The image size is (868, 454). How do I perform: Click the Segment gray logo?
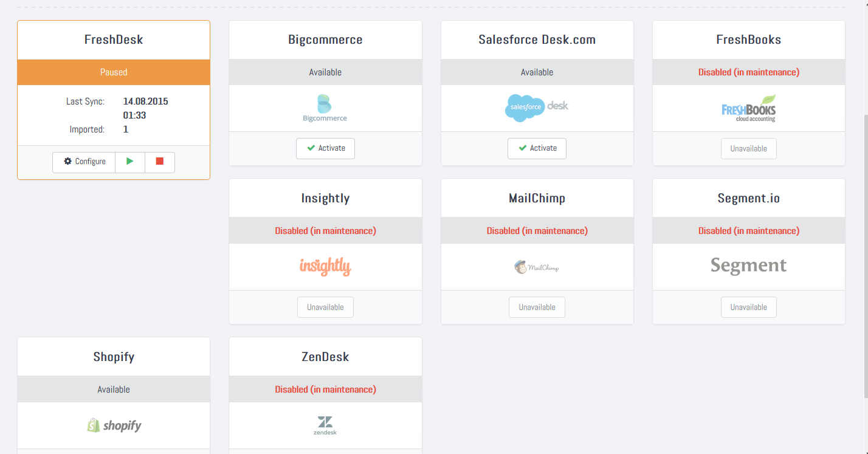[749, 266]
